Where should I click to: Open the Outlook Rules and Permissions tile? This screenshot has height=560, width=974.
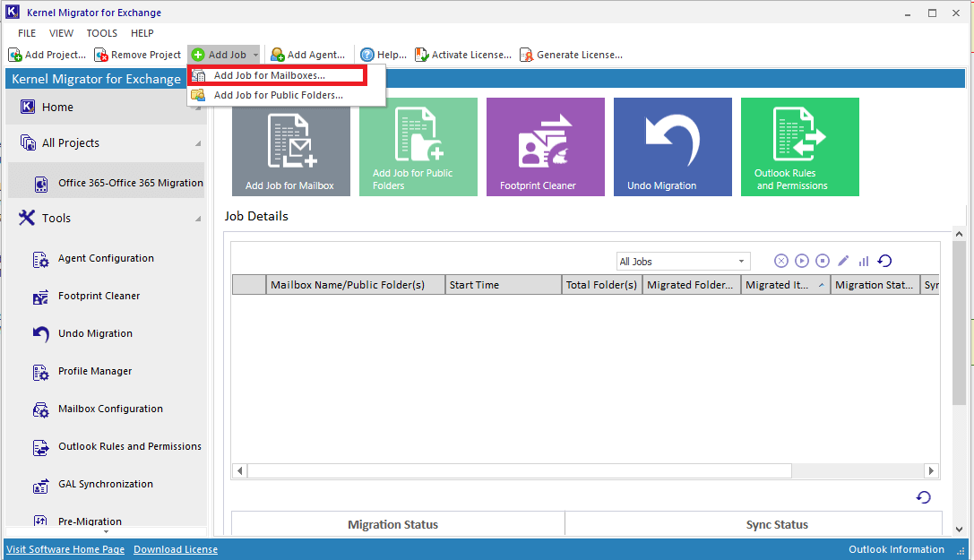[800, 147]
